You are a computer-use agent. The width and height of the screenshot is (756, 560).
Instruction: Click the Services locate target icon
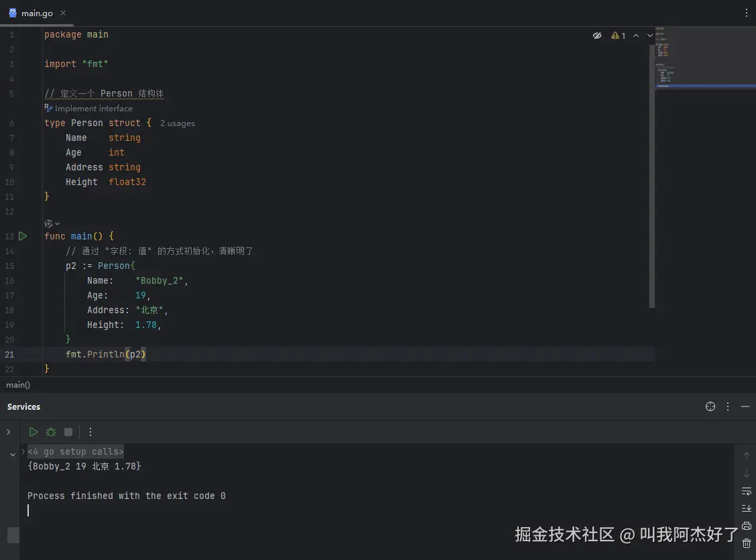tap(710, 406)
